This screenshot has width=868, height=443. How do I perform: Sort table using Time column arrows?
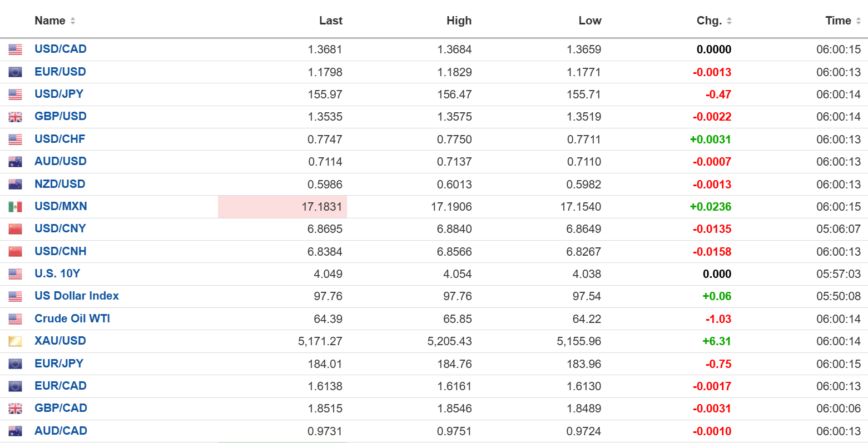(x=858, y=21)
